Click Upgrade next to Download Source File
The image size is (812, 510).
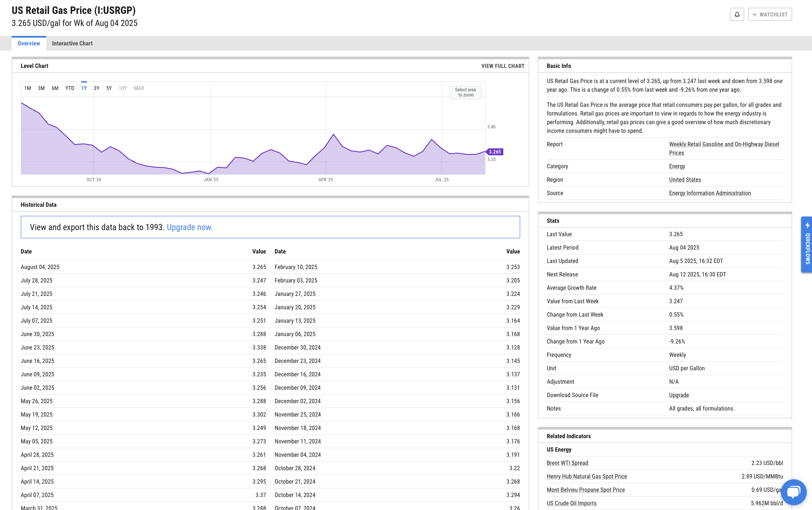679,395
